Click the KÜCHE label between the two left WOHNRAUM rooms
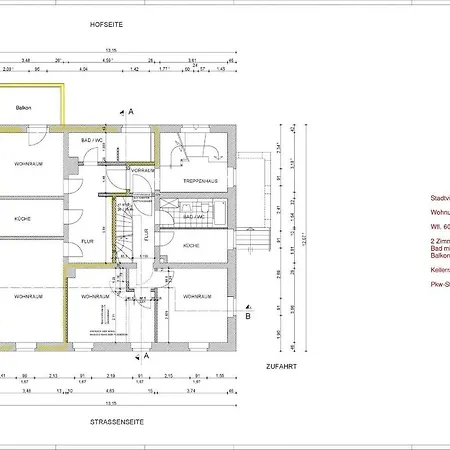 point(22,219)
